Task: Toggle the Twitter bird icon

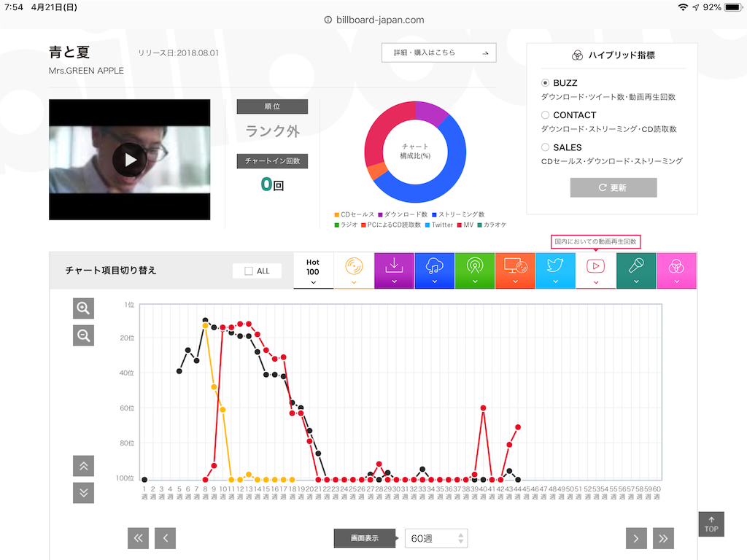Action: [x=555, y=271]
